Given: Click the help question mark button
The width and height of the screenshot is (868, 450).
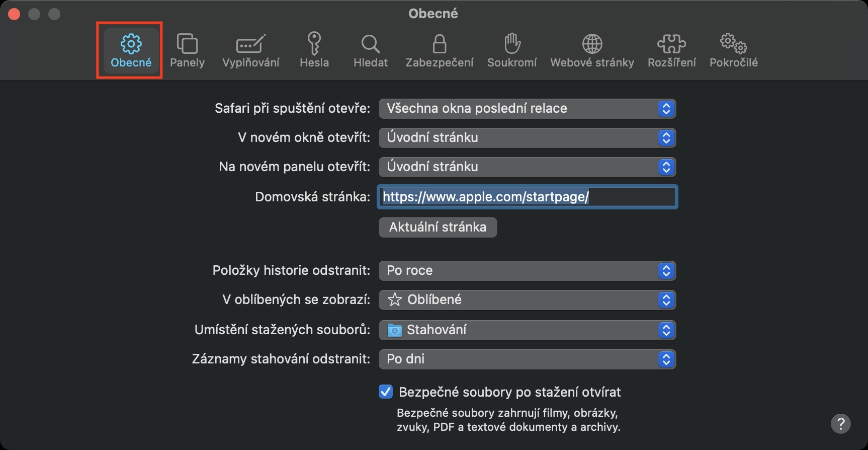Looking at the screenshot, I should click(840, 424).
